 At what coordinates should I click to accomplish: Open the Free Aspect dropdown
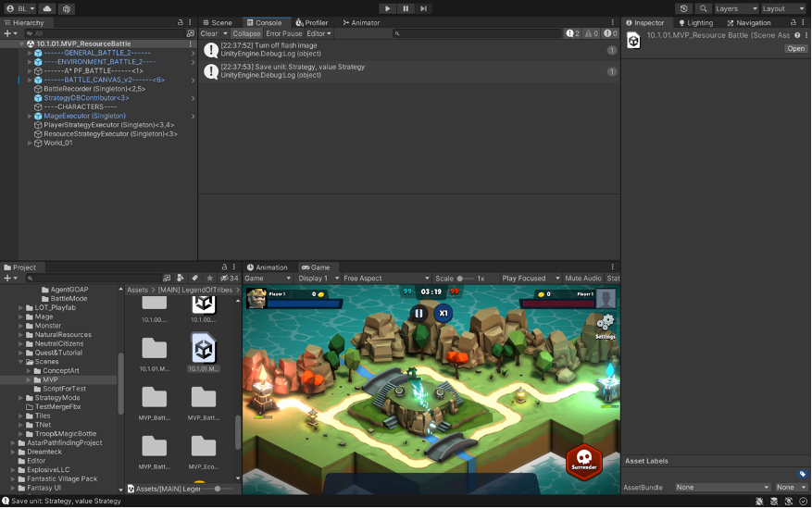(385, 278)
